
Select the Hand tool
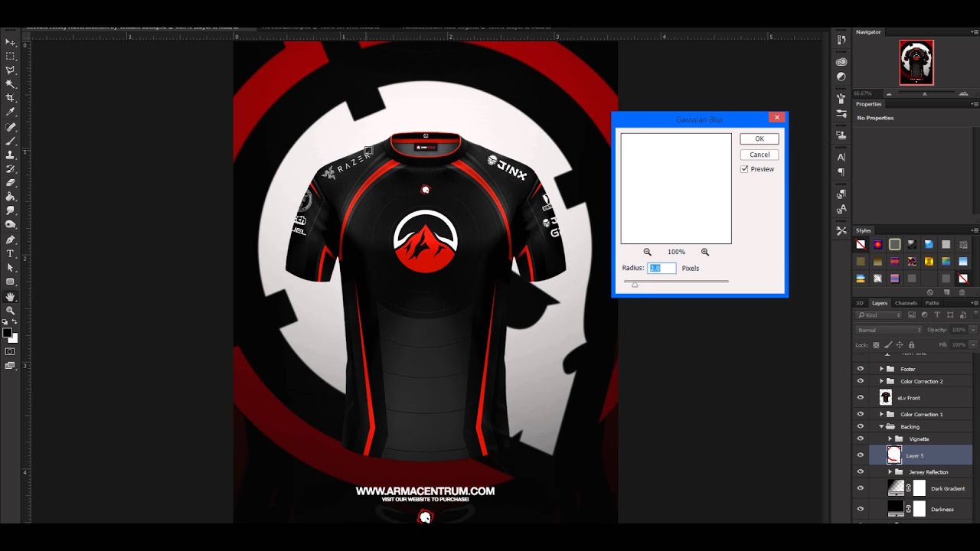pyautogui.click(x=10, y=296)
